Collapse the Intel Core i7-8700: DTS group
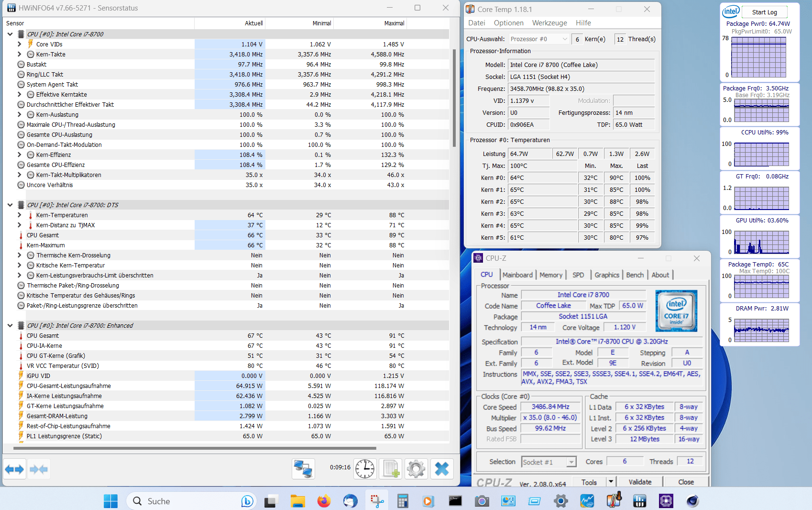Screen dimensions: 812x510 coord(10,205)
